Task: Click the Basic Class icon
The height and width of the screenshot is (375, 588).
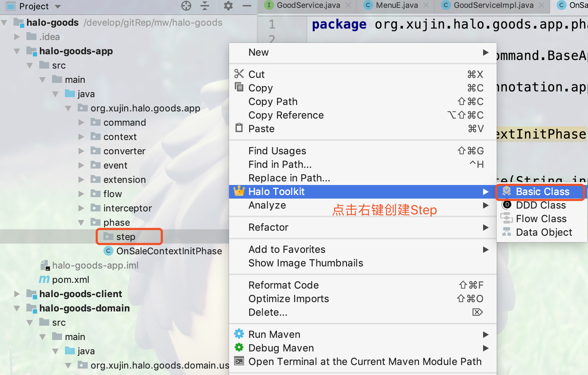Action: (507, 191)
